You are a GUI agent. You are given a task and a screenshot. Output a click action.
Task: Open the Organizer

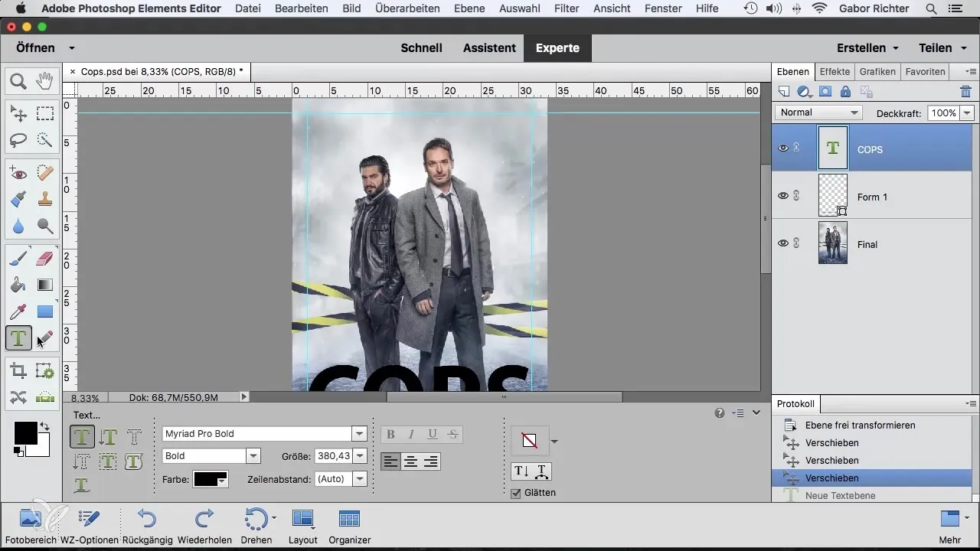coord(349,526)
